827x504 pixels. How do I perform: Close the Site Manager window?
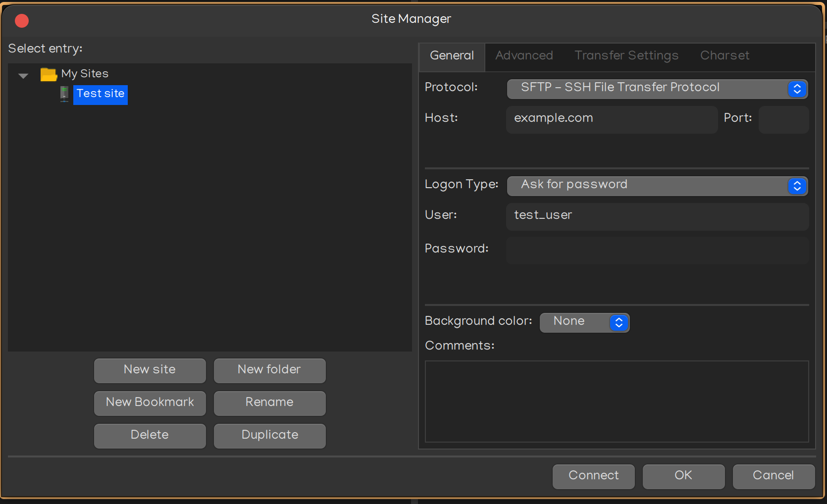click(22, 21)
